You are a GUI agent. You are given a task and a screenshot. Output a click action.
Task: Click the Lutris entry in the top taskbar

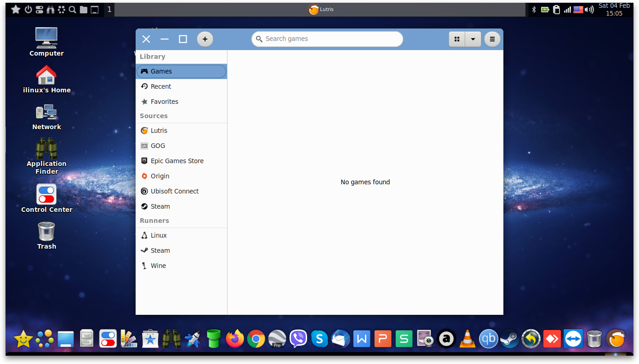pos(321,9)
